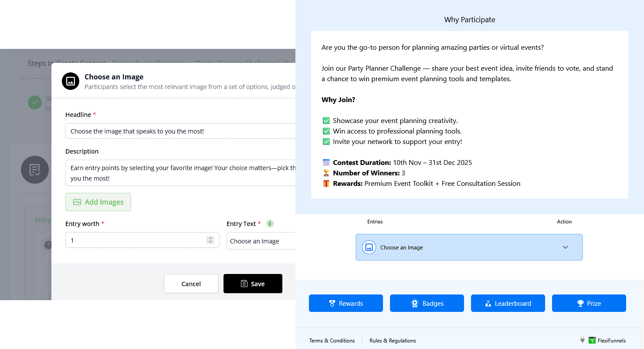Click the "Why Participate" heading
The height and width of the screenshot is (349, 644).
470,20
